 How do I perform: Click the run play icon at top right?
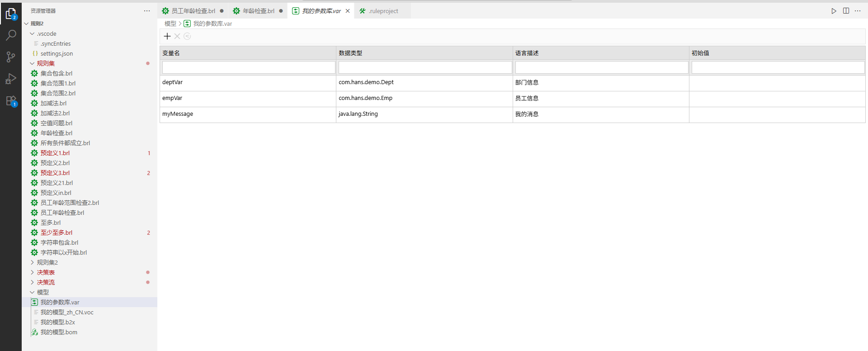[834, 11]
